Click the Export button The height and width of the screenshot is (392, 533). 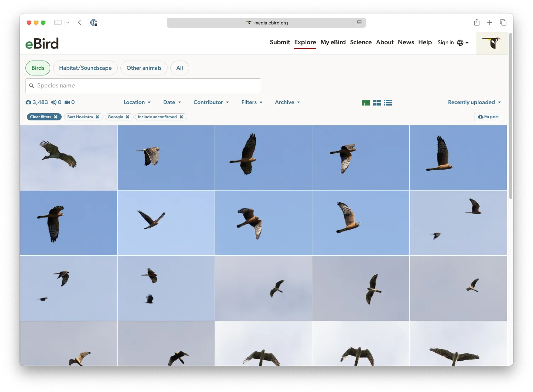(488, 117)
